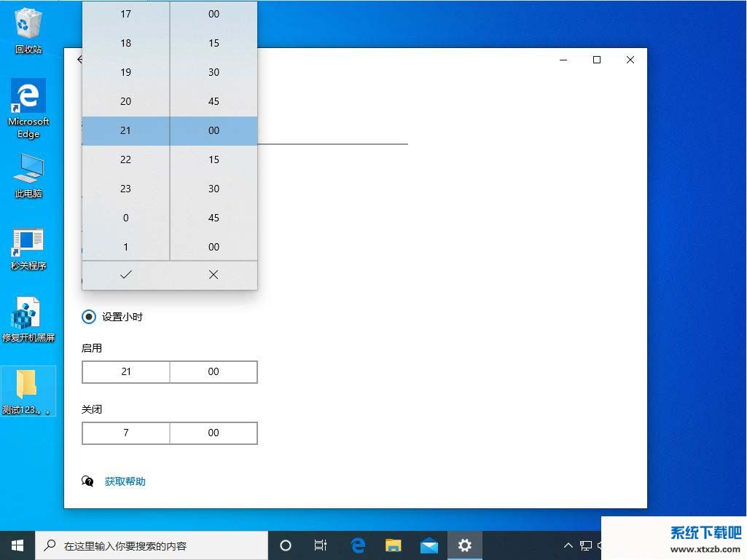Open the Mail app in taskbar
Image resolution: width=747 pixels, height=560 pixels.
pos(429,545)
